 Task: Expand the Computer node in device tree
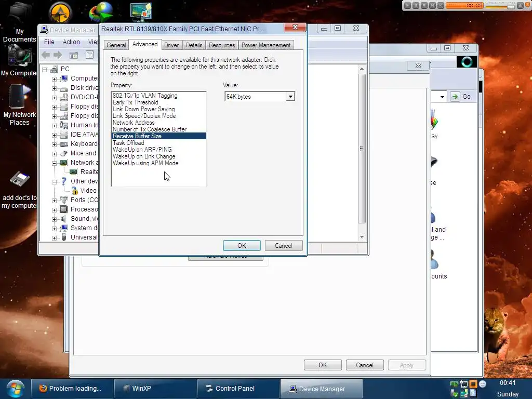click(54, 79)
